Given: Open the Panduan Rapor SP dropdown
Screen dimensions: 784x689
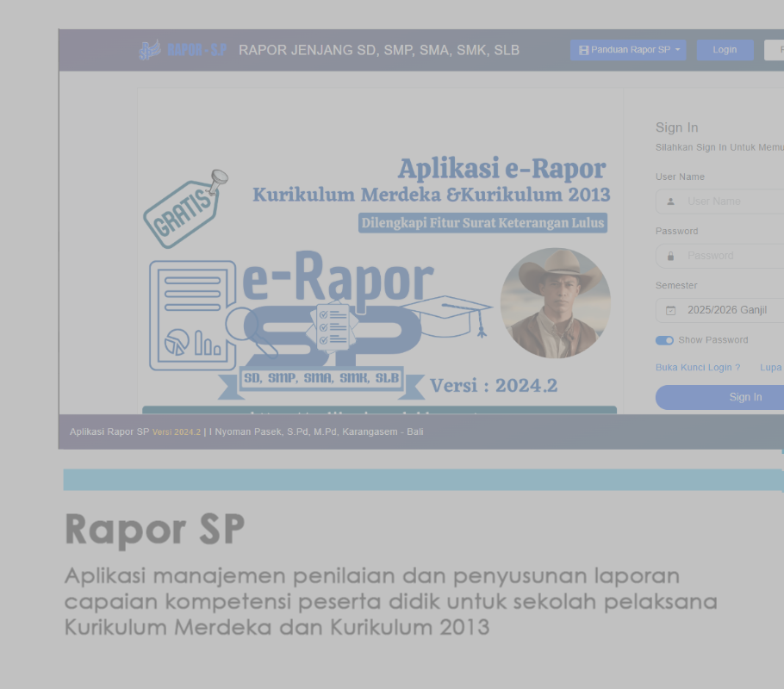Looking at the screenshot, I should point(628,50).
